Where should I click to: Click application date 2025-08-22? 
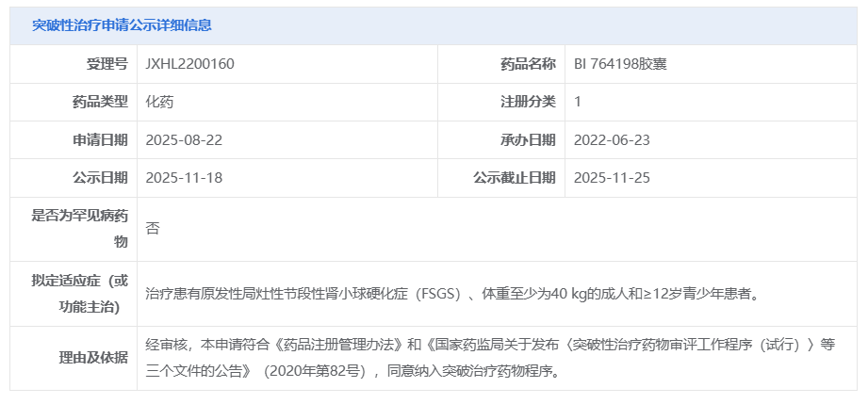pos(184,140)
